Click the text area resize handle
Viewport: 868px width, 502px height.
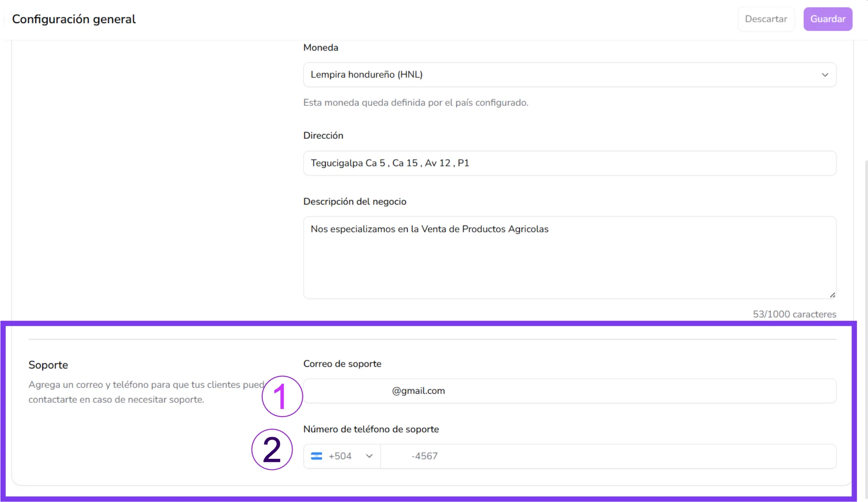832,295
